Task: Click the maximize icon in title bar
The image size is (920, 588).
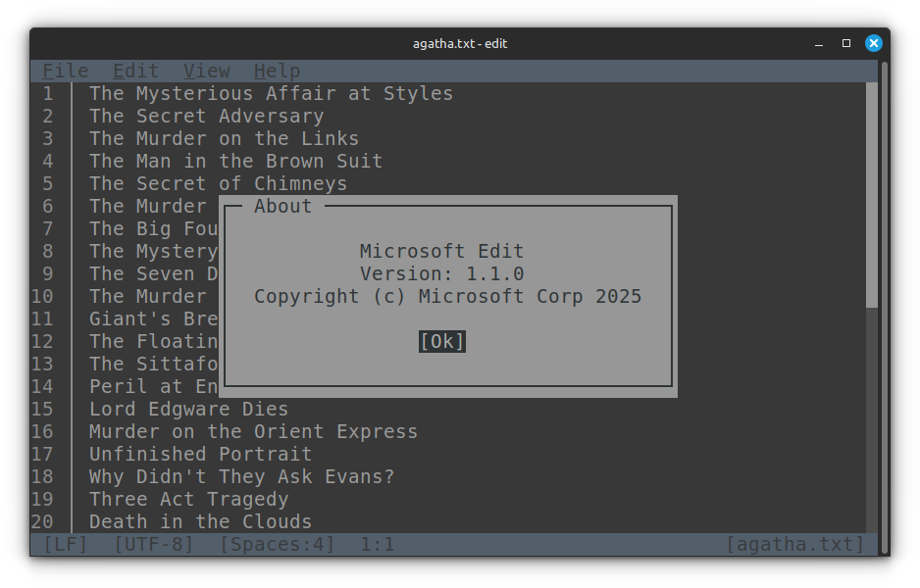Action: tap(844, 43)
